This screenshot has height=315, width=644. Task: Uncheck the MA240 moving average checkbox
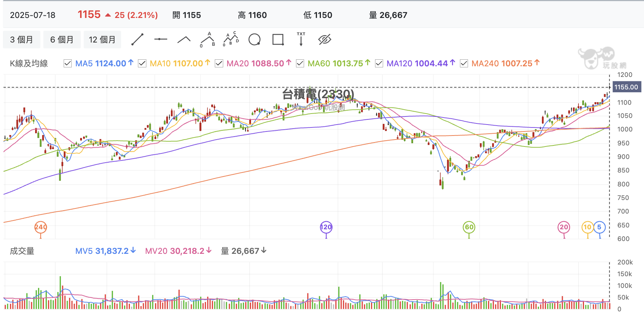click(x=464, y=63)
